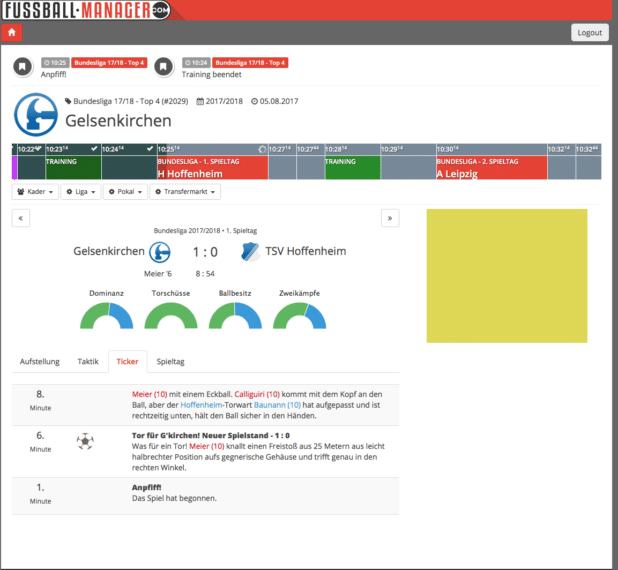Click the small Gelsenkirchen crest beside the score
Screen dimensions: 618x570
pos(160,252)
